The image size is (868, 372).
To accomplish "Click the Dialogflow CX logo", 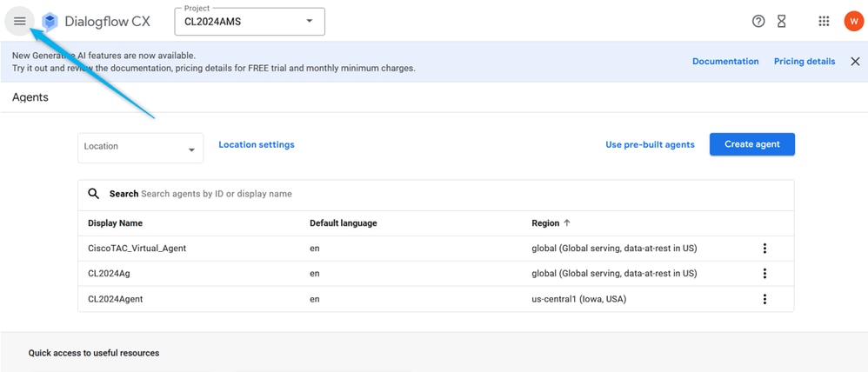I will [50, 22].
